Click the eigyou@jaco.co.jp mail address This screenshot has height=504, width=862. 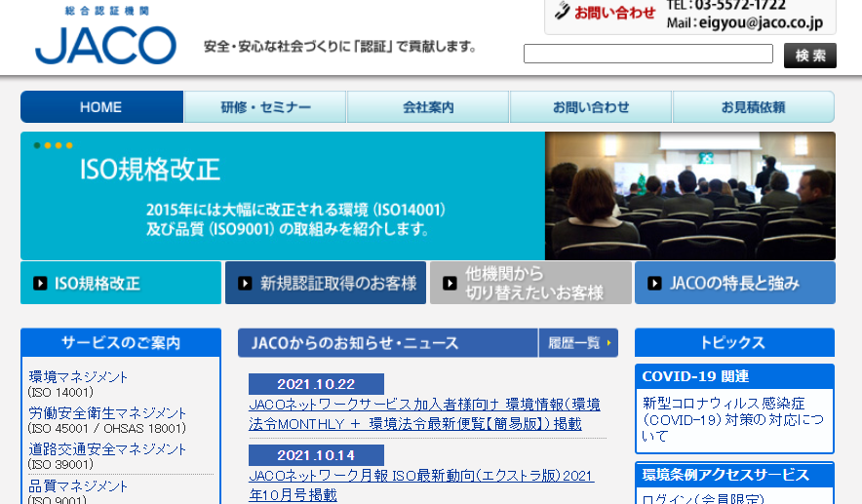pyautogui.click(x=761, y=23)
